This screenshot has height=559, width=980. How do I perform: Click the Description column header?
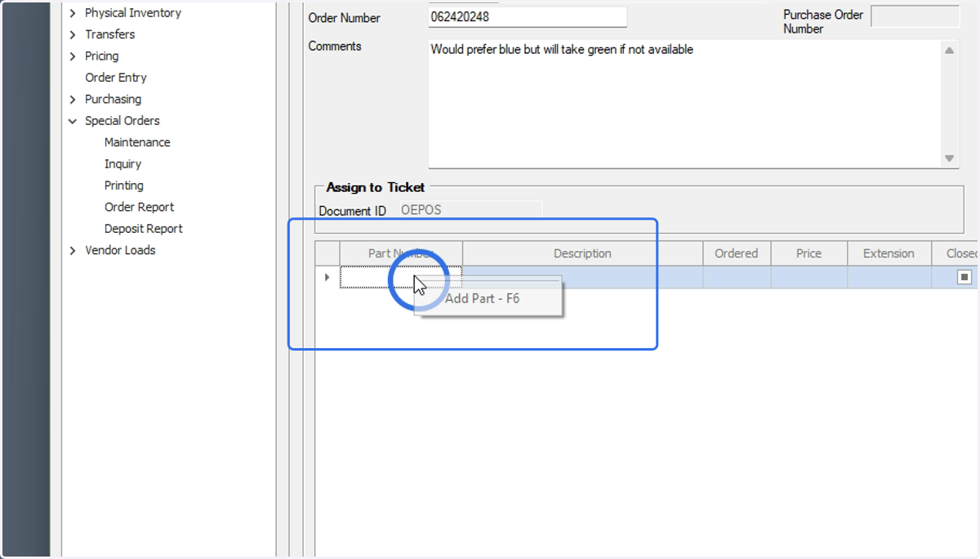point(582,253)
